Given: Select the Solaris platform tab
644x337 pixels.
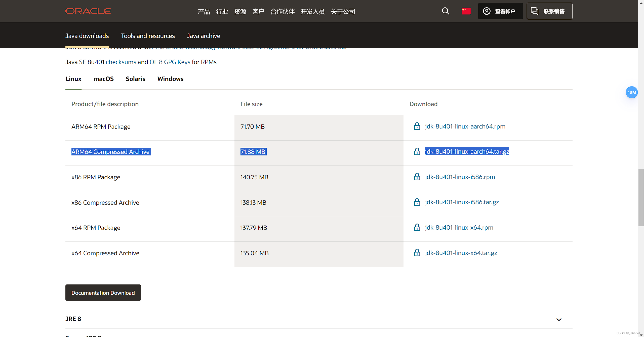Looking at the screenshot, I should tap(135, 79).
